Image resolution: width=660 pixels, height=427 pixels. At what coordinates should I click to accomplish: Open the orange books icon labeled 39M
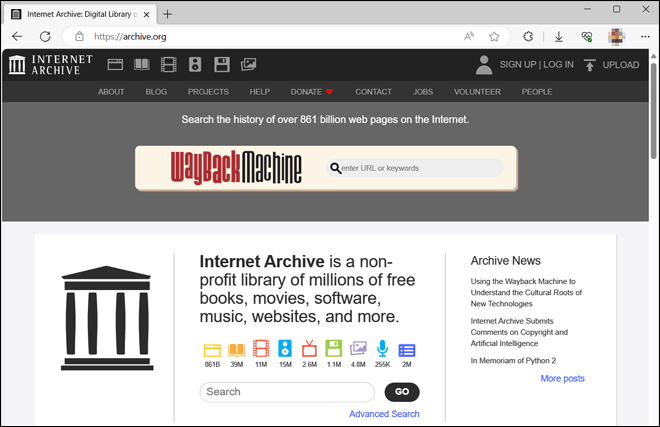click(x=237, y=350)
